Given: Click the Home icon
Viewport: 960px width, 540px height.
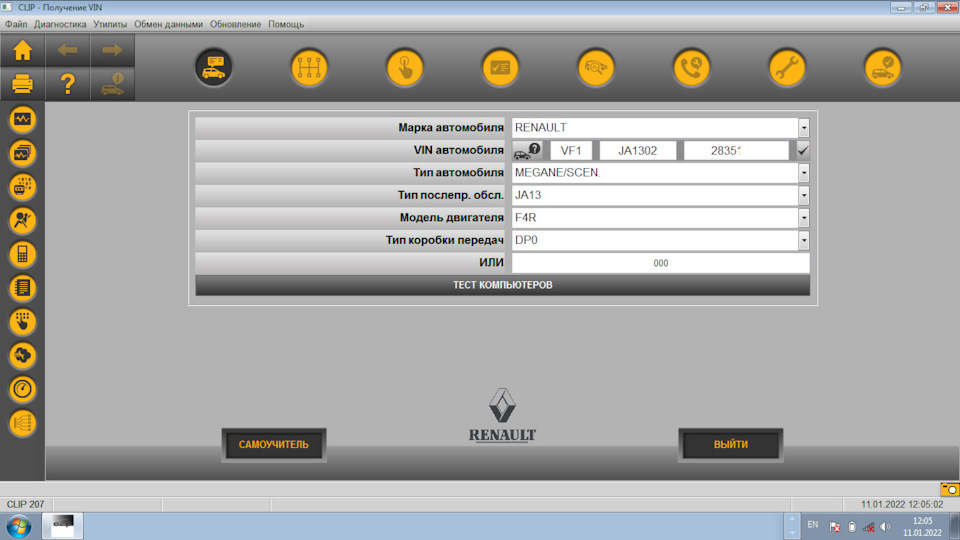Looking at the screenshot, I should tap(23, 50).
